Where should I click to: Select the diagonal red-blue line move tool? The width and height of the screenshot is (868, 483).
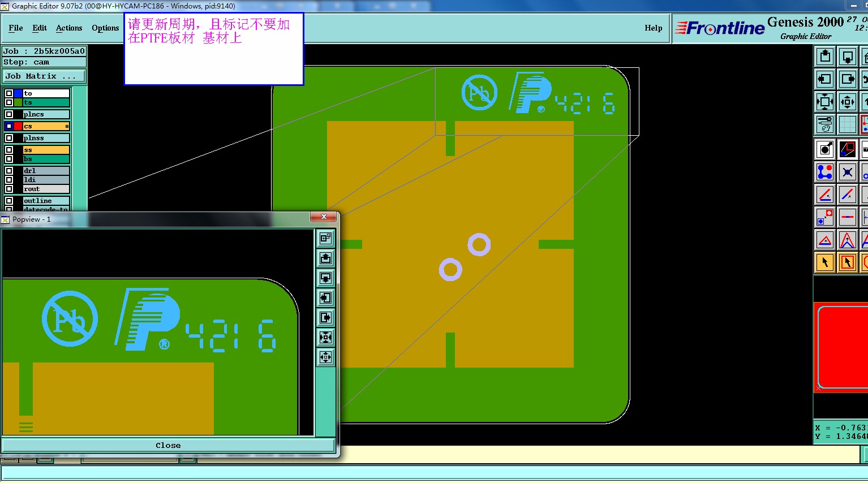[847, 195]
